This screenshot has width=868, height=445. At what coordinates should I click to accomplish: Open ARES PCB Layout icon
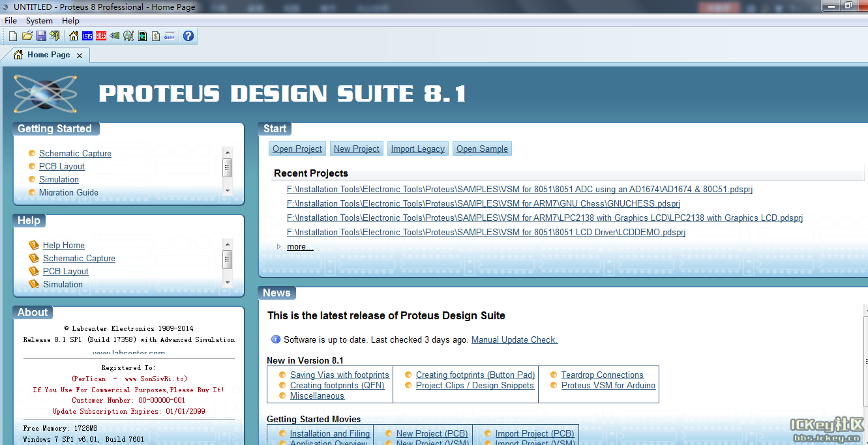(x=101, y=36)
